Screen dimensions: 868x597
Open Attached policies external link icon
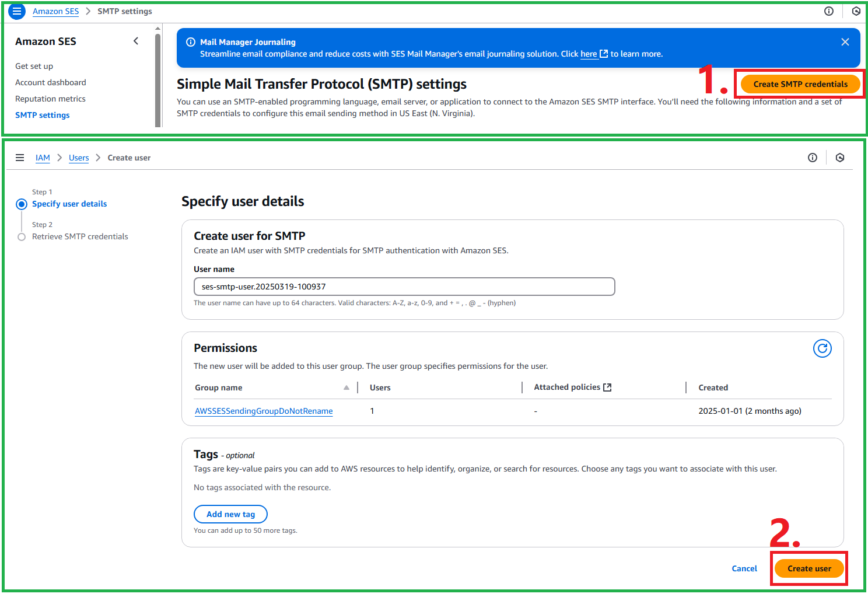(607, 387)
